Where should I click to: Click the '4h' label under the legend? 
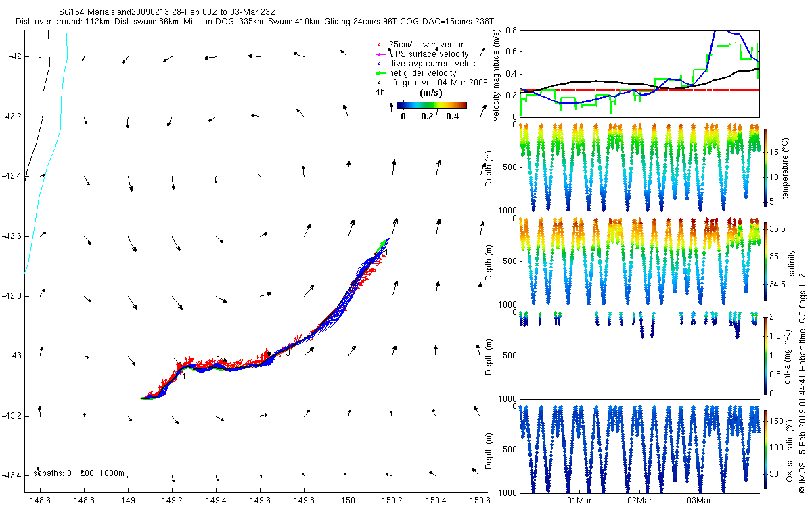click(380, 91)
